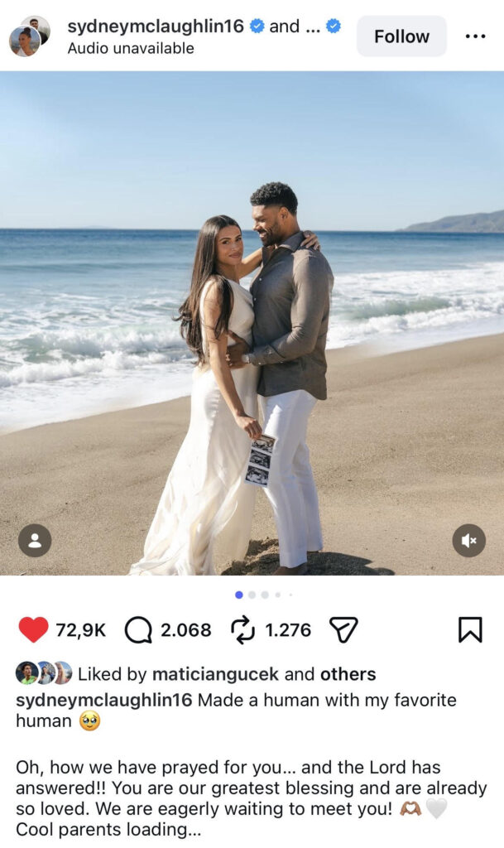Image resolution: width=504 pixels, height=848 pixels.
Task: Open the "others" likers list
Action: pyautogui.click(x=348, y=674)
